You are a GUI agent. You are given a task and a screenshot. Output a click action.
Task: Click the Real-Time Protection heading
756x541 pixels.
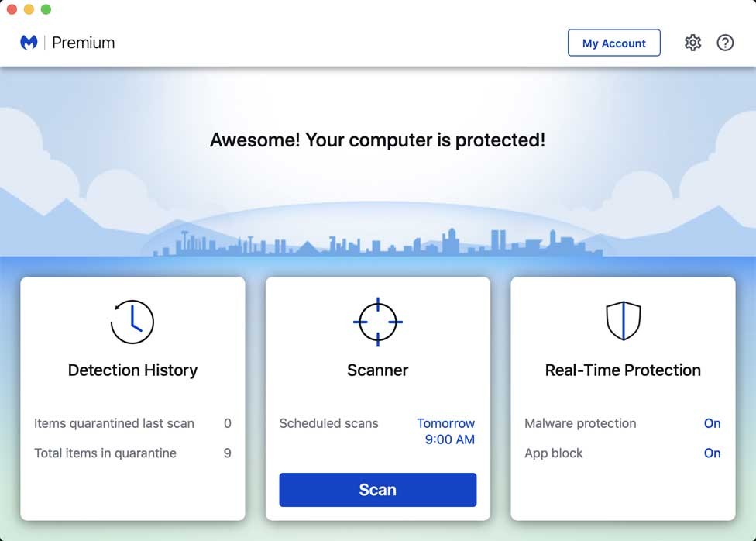click(623, 370)
